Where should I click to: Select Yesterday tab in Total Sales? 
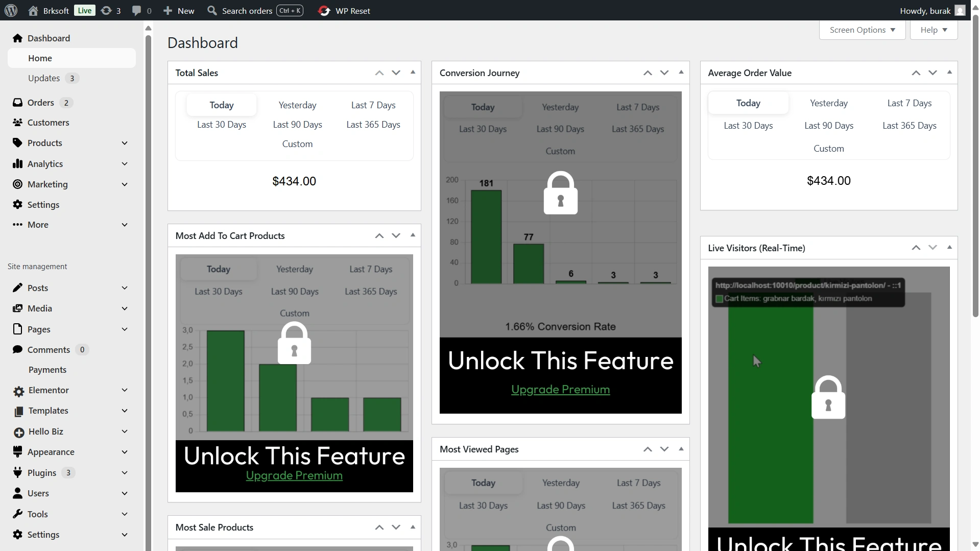[297, 105]
